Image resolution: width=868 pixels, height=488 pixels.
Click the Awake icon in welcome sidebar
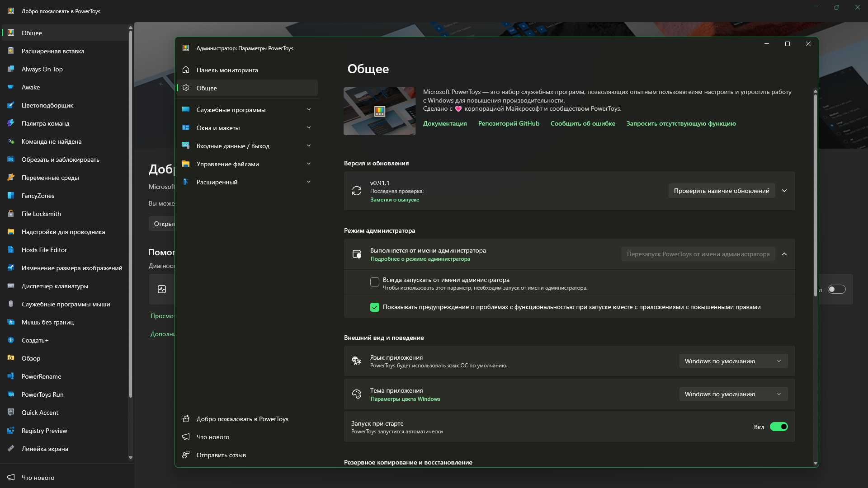[x=11, y=87]
